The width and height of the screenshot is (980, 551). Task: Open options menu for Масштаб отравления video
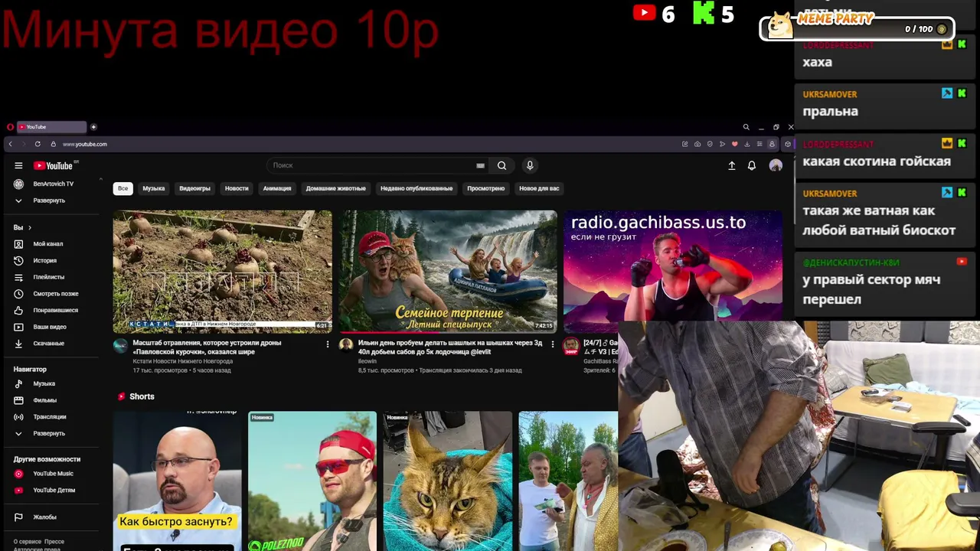[x=328, y=344]
